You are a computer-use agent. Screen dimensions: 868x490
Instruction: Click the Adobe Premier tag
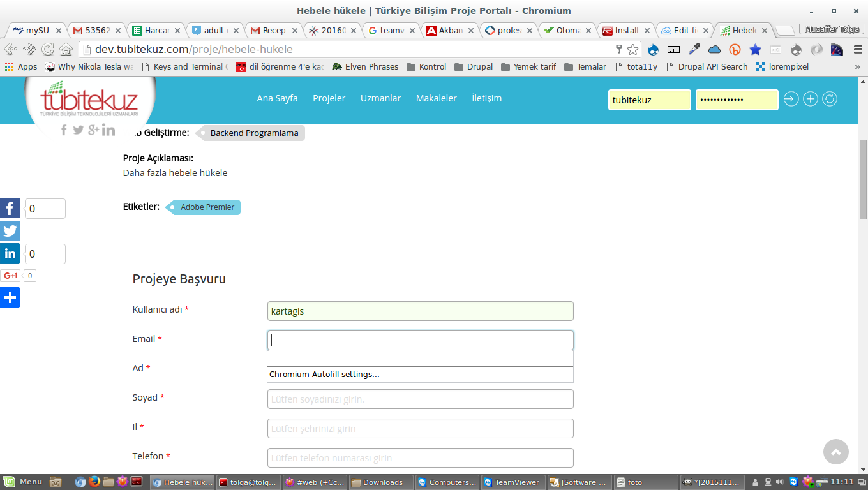pyautogui.click(x=203, y=207)
